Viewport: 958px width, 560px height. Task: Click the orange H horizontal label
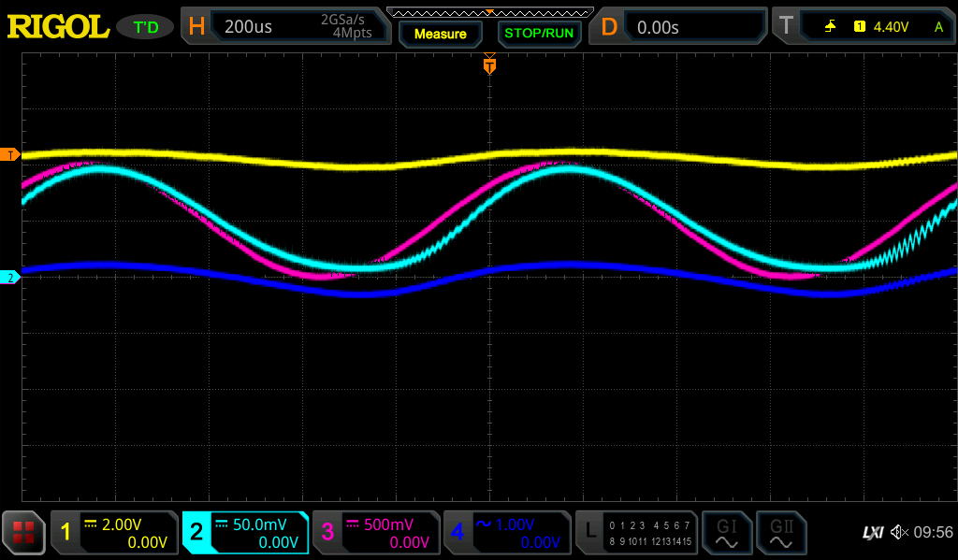(x=196, y=26)
